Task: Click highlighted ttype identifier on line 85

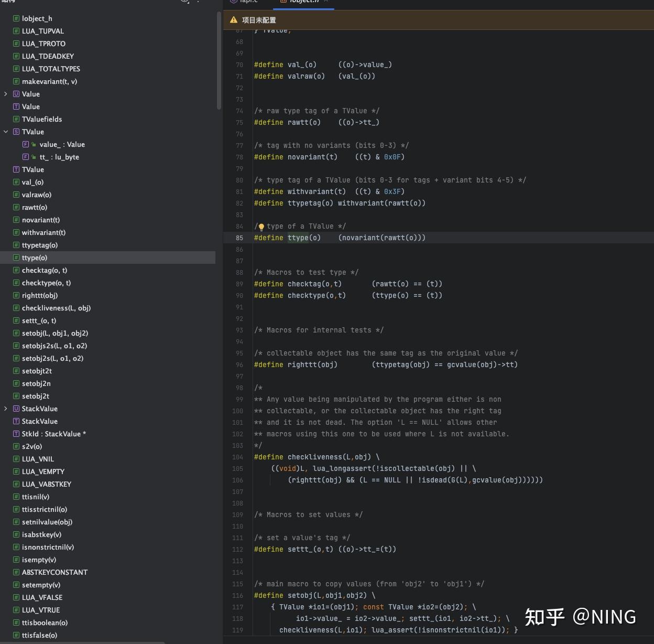Action: (298, 238)
